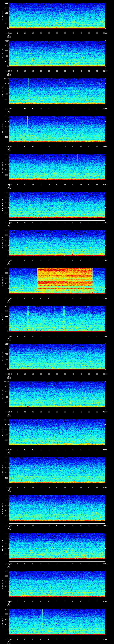
Task: Click the 37:00 end time label
Action: (105, 298)
